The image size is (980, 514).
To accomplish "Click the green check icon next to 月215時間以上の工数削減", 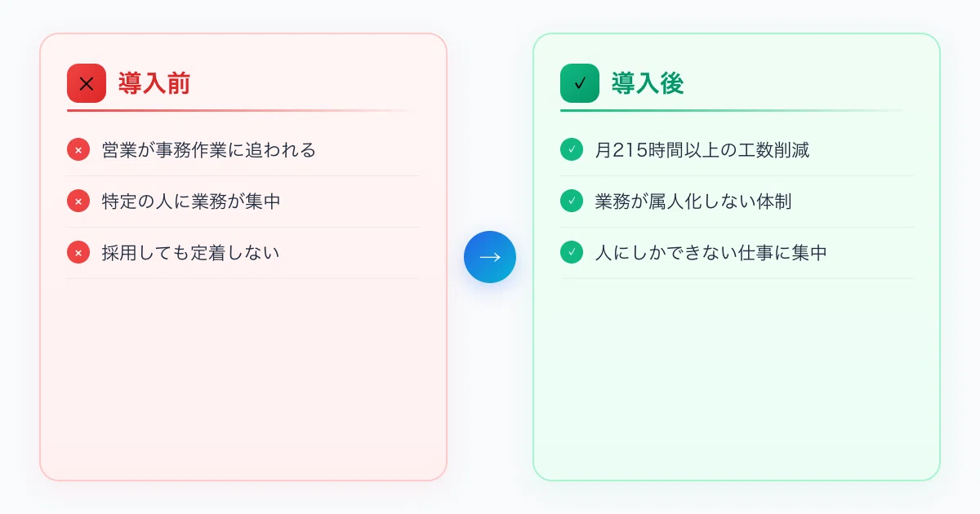I will coord(572,150).
